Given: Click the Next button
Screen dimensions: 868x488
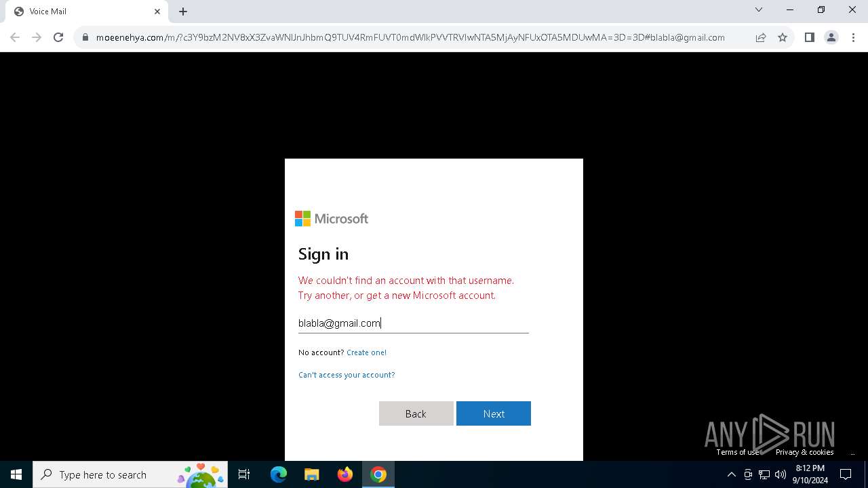Looking at the screenshot, I should [494, 413].
